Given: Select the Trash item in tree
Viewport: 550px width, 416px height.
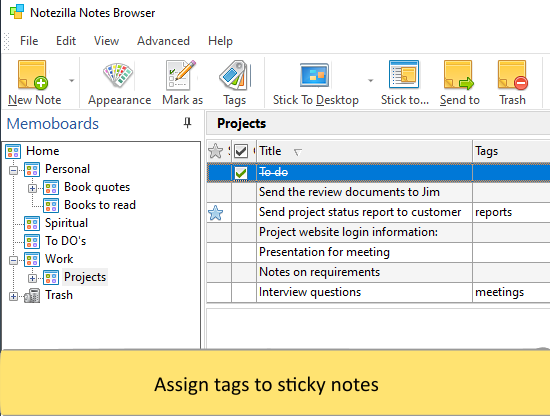Looking at the screenshot, I should pyautogui.click(x=59, y=295).
